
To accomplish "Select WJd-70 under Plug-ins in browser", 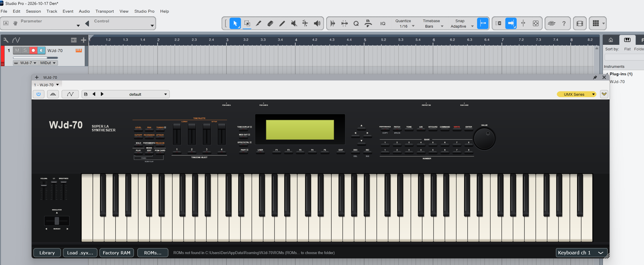I will click(x=617, y=82).
